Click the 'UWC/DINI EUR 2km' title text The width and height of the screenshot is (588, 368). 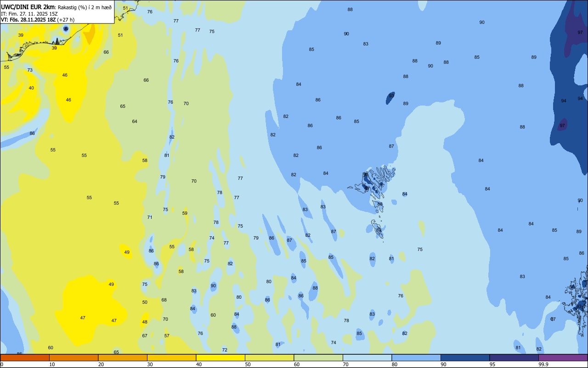(x=28, y=7)
